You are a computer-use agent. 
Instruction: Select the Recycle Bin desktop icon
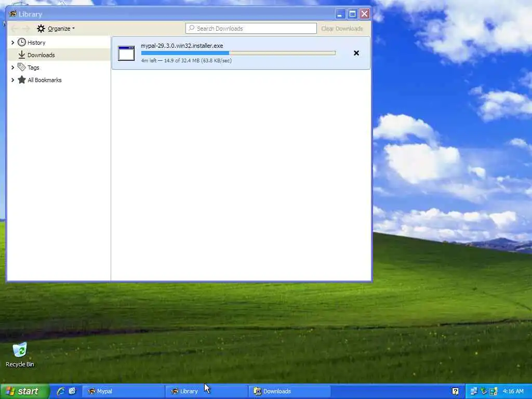(x=20, y=355)
